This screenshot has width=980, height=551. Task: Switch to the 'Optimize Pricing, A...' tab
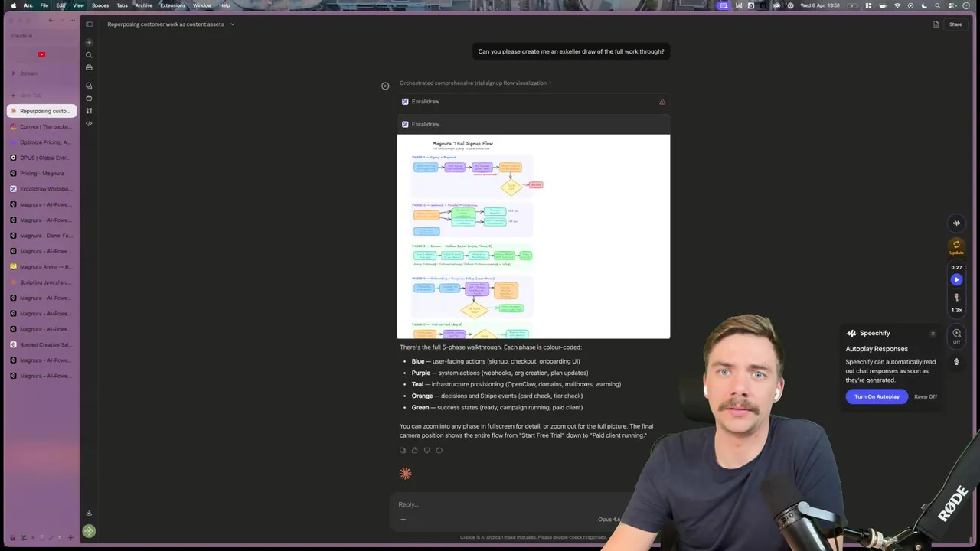click(x=41, y=142)
